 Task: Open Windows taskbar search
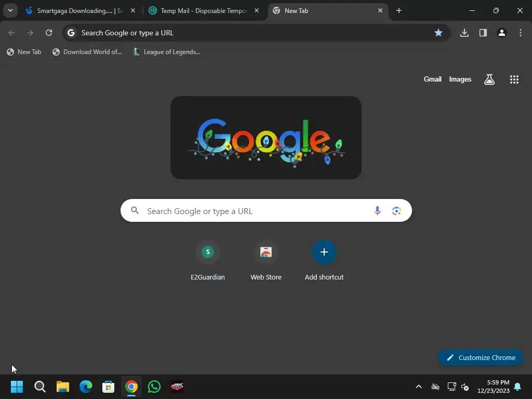point(39,387)
